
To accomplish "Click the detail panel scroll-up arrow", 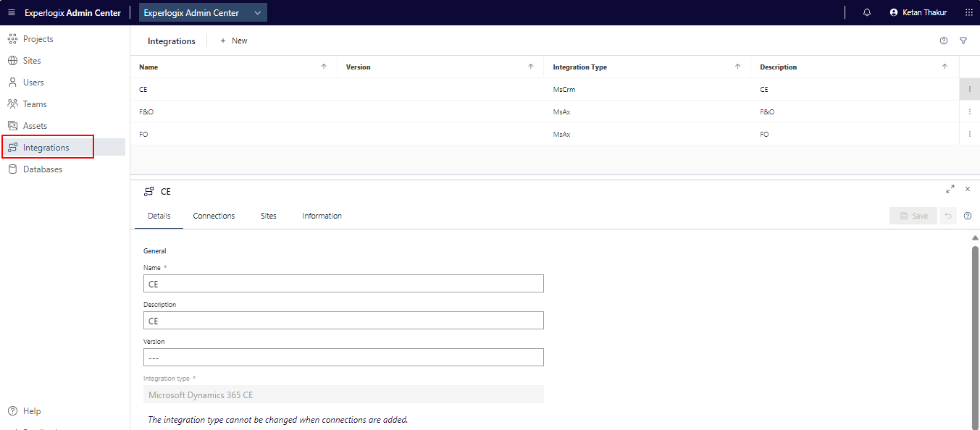I will click(975, 237).
